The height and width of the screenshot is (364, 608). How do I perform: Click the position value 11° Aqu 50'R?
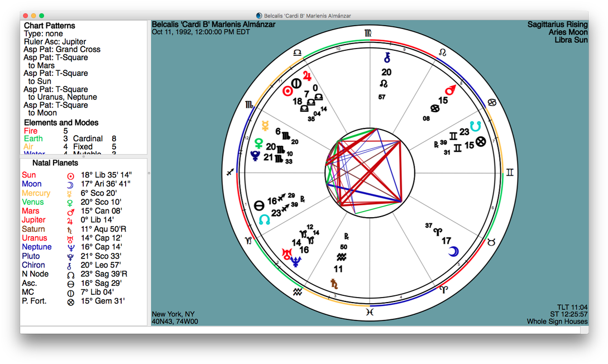(x=103, y=229)
